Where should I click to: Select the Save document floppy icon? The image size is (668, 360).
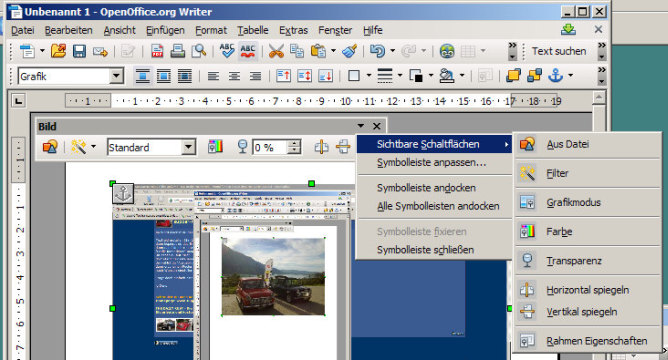click(x=79, y=51)
